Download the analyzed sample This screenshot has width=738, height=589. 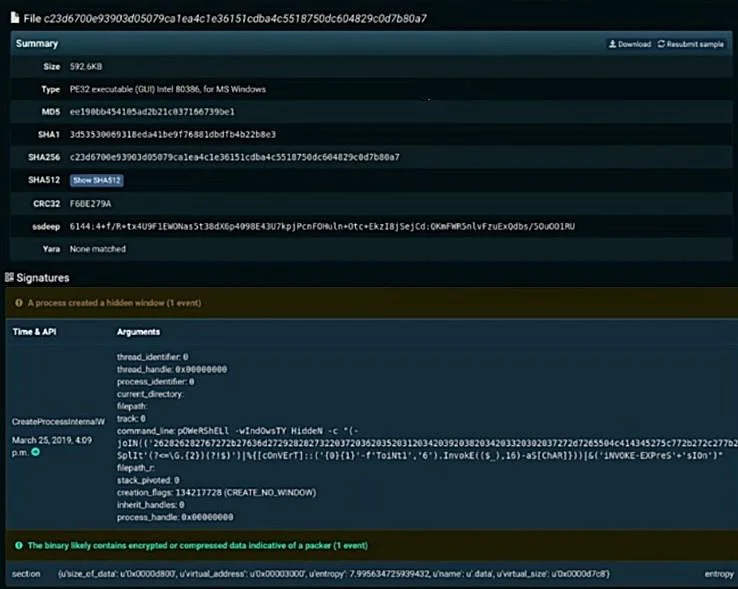point(630,44)
